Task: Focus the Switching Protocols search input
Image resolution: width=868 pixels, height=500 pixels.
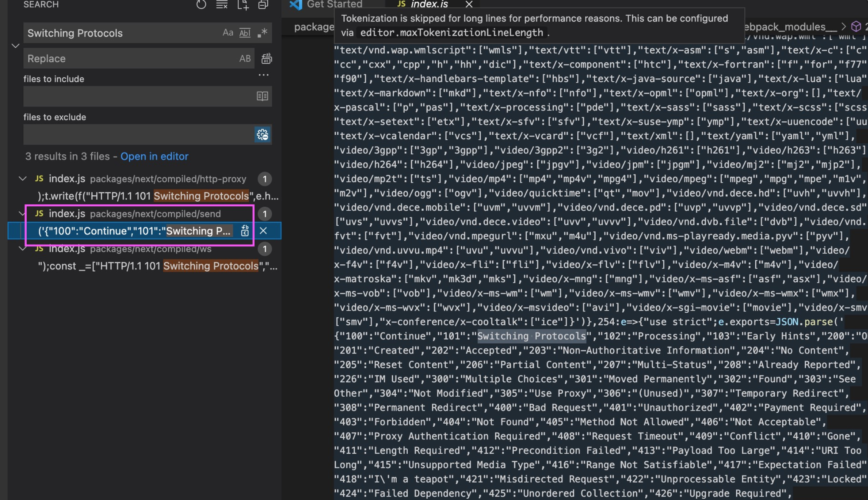Action: (123, 33)
